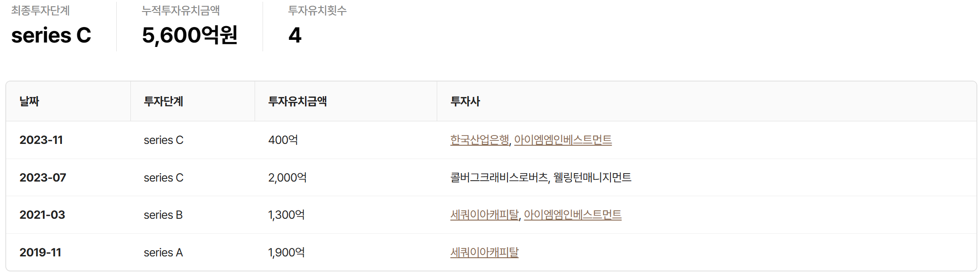
Task: Click the 2023-07 date cell
Action: pyautogui.click(x=43, y=178)
